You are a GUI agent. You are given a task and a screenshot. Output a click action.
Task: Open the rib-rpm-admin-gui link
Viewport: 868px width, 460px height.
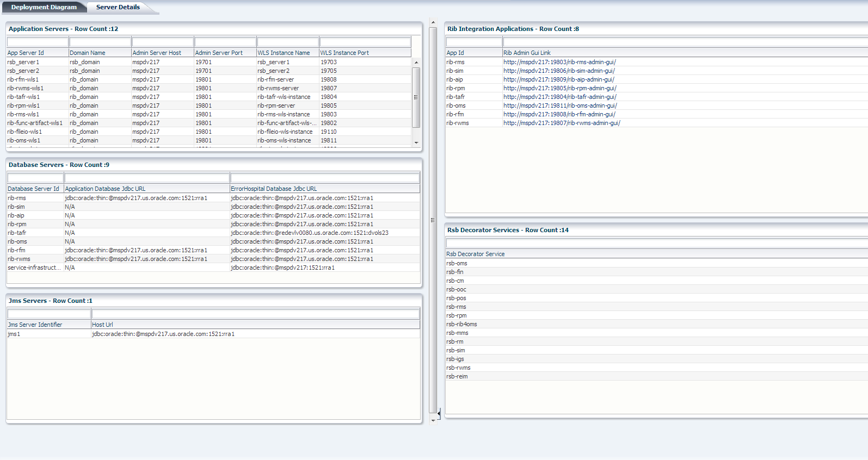560,88
